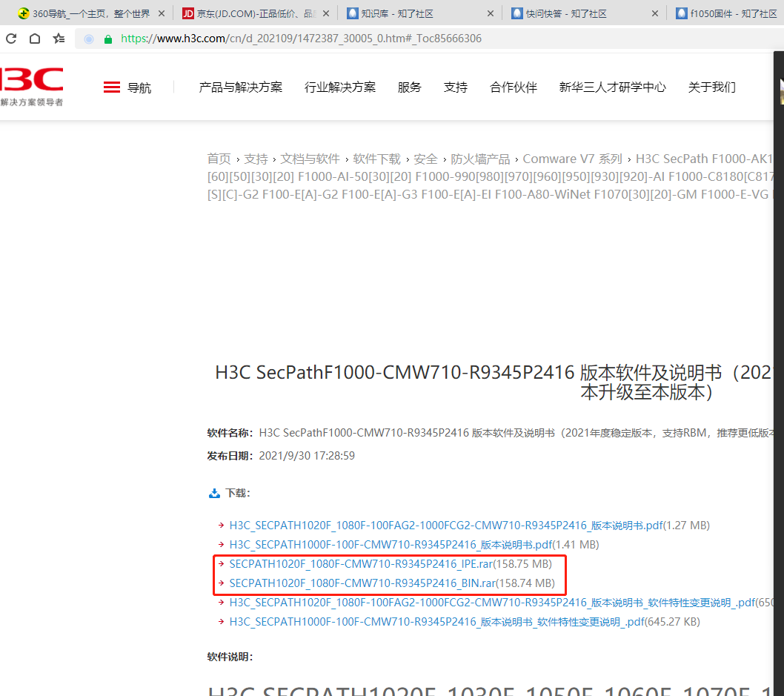Open favorites via the star icon
Image resolution: width=784 pixels, height=696 pixels.
[x=59, y=39]
